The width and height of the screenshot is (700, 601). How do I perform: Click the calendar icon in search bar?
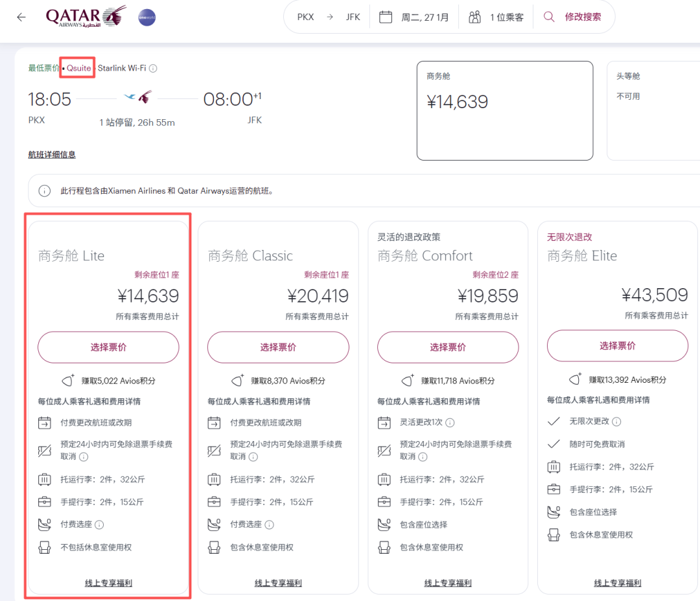386,17
